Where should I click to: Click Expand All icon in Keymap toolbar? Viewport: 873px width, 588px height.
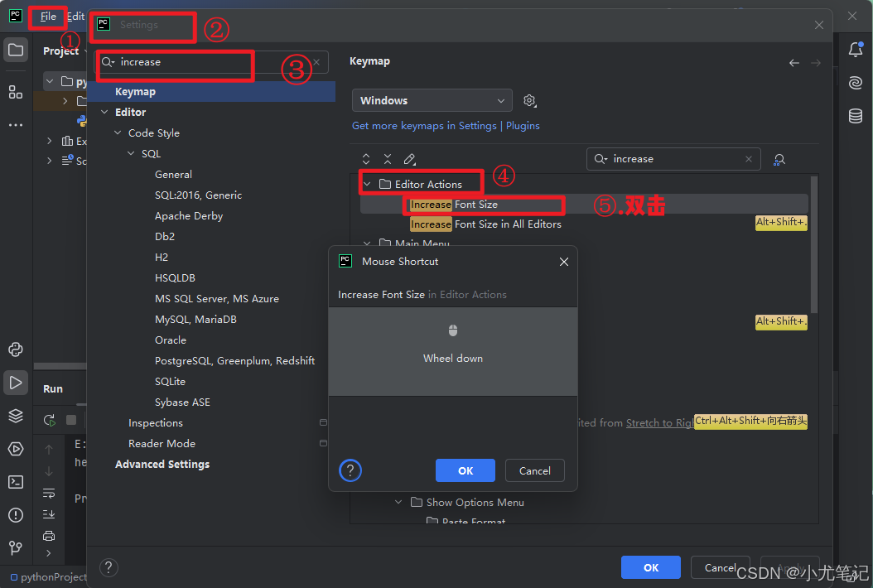[366, 159]
